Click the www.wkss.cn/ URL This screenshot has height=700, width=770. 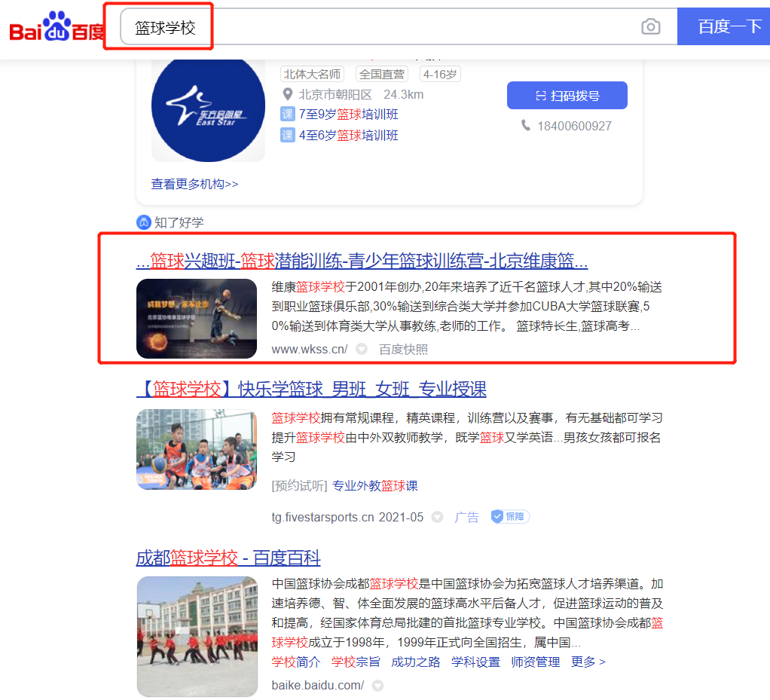(x=310, y=350)
